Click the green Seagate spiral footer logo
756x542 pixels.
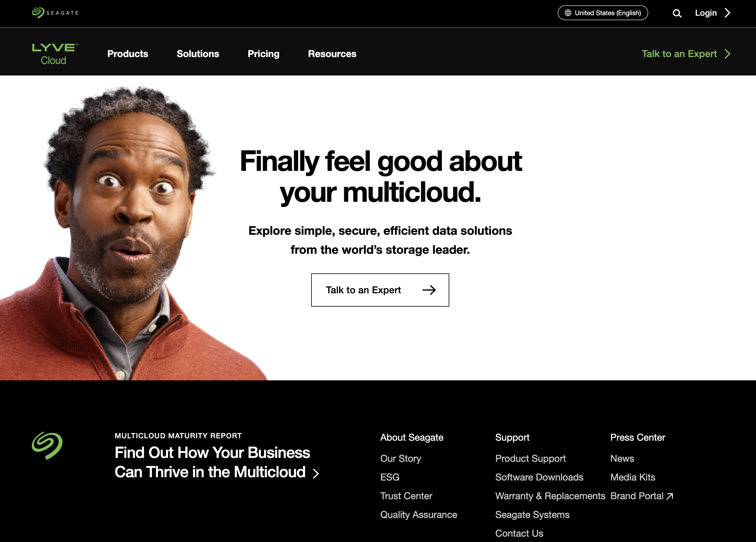47,446
